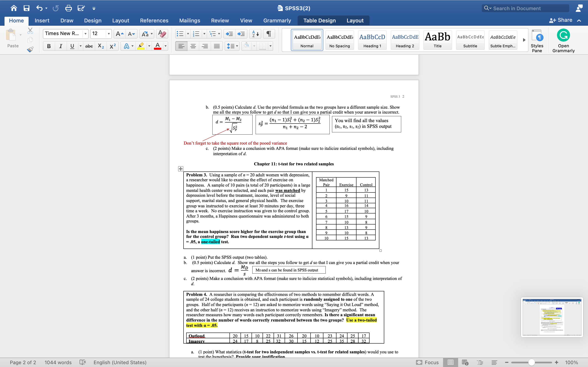Viewport: 588px width, 367px height.
Task: Open the Review ribbon tab
Action: coord(220,20)
